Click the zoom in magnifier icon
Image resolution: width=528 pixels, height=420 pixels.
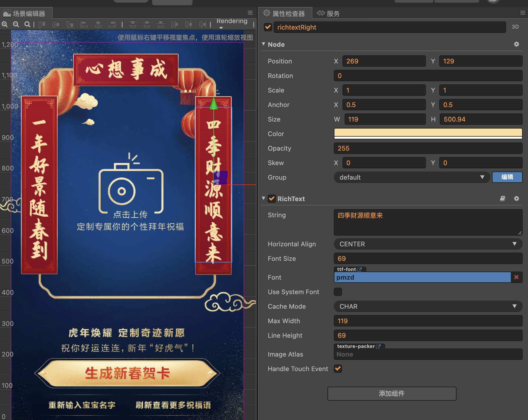5,25
